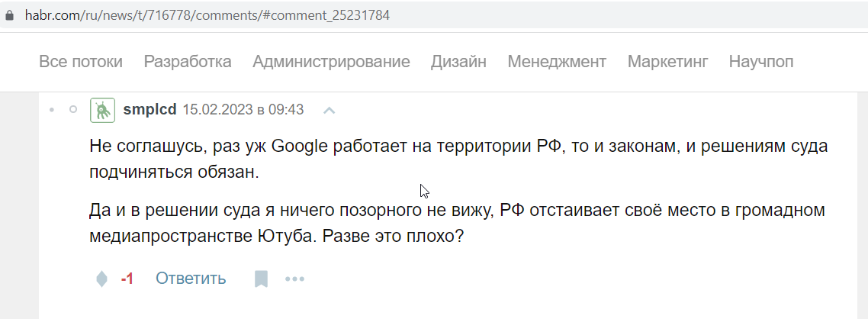Select the habr.com URL in the address bar

[207, 15]
